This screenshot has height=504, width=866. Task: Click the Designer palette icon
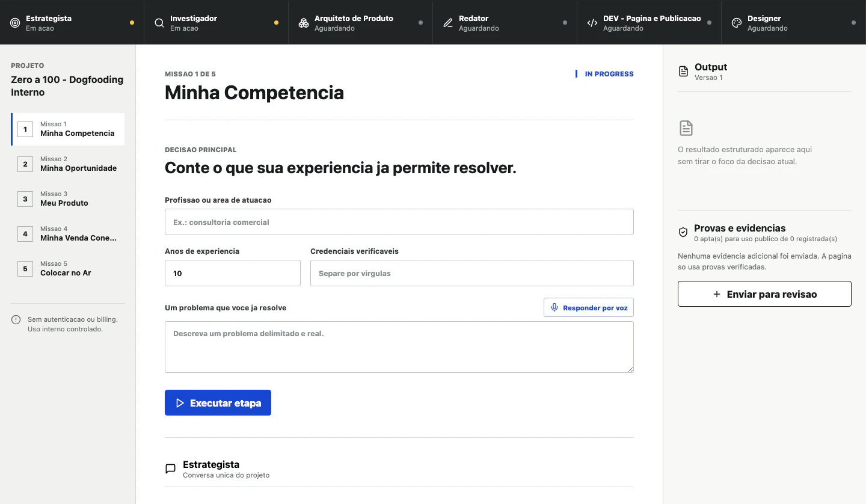pos(737,23)
